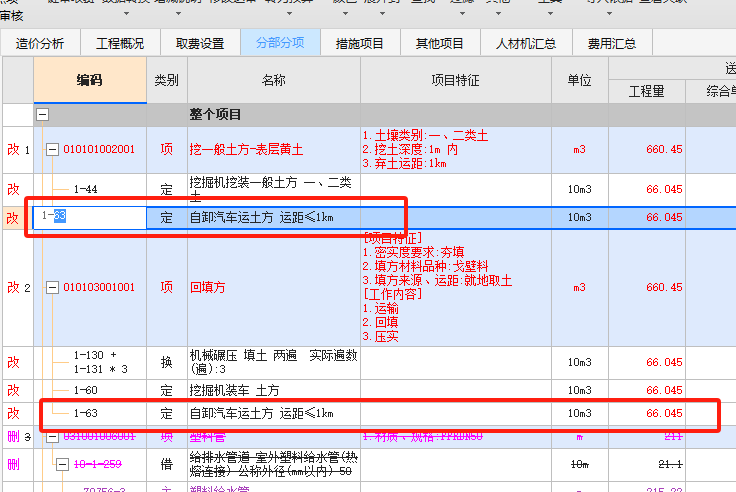
Task: Click the 1-63 code edit field
Action: [x=90, y=218]
